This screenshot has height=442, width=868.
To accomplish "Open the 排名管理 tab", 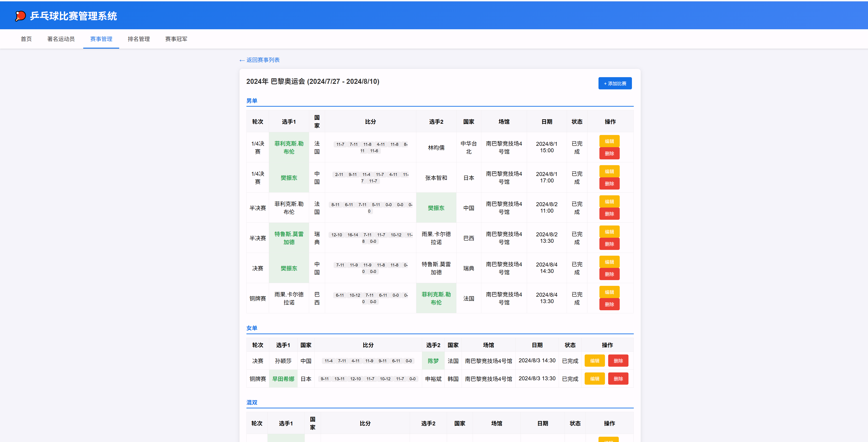I will point(139,39).
